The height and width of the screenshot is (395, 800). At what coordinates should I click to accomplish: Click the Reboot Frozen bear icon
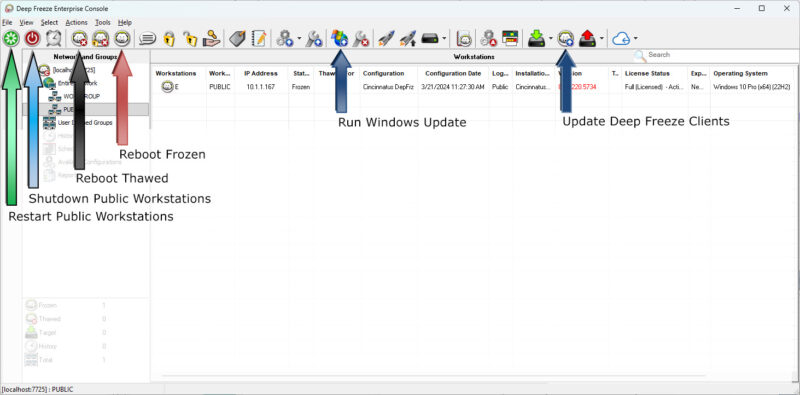click(122, 38)
